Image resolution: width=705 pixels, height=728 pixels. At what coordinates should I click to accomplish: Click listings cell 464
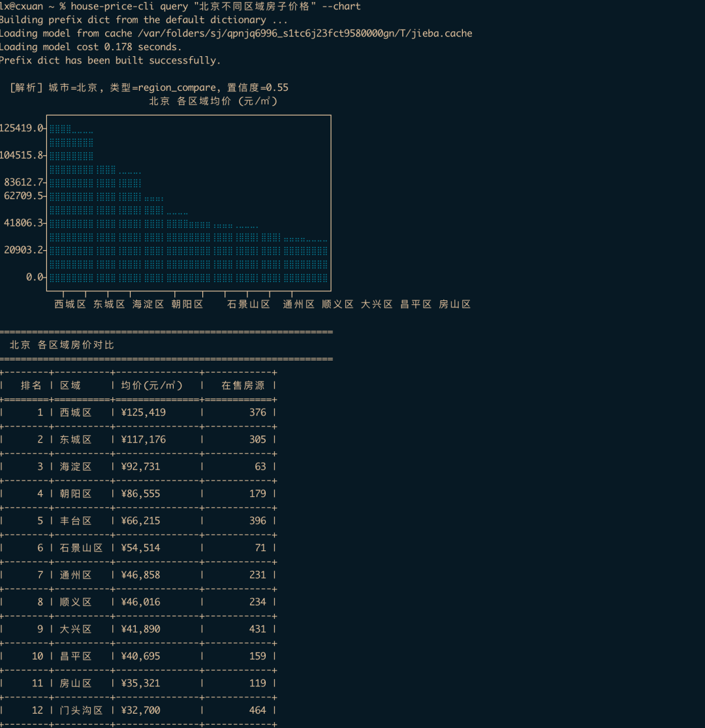[x=258, y=710]
